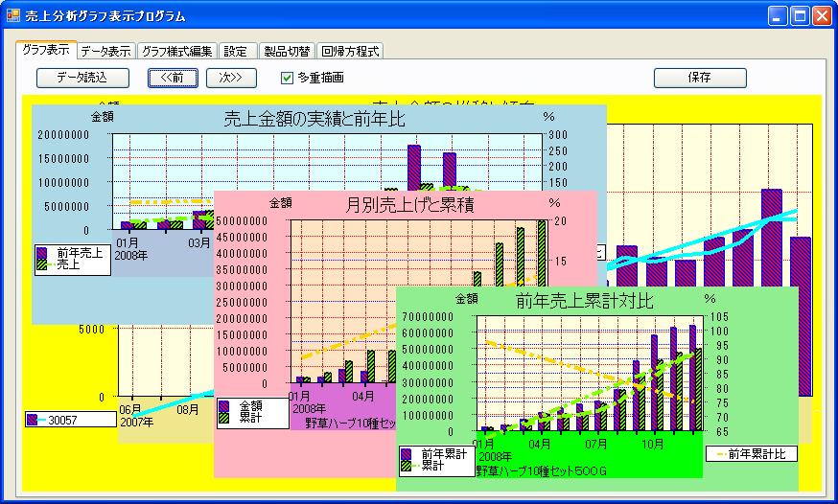Click the 50000000 axis value in the pink chart
Screen dimensions: 838x504
click(x=242, y=220)
